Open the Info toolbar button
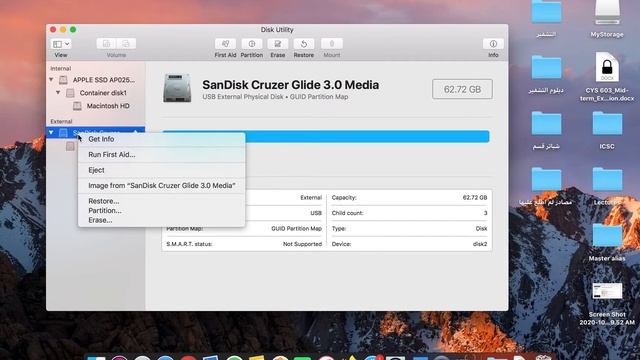Image resolution: width=640 pixels, height=360 pixels. [493, 44]
